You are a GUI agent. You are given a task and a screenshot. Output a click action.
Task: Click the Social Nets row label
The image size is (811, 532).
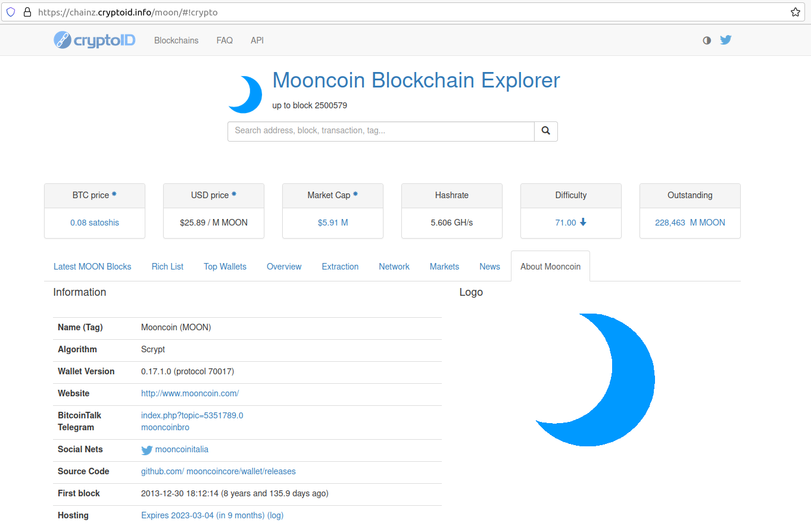pyautogui.click(x=80, y=449)
